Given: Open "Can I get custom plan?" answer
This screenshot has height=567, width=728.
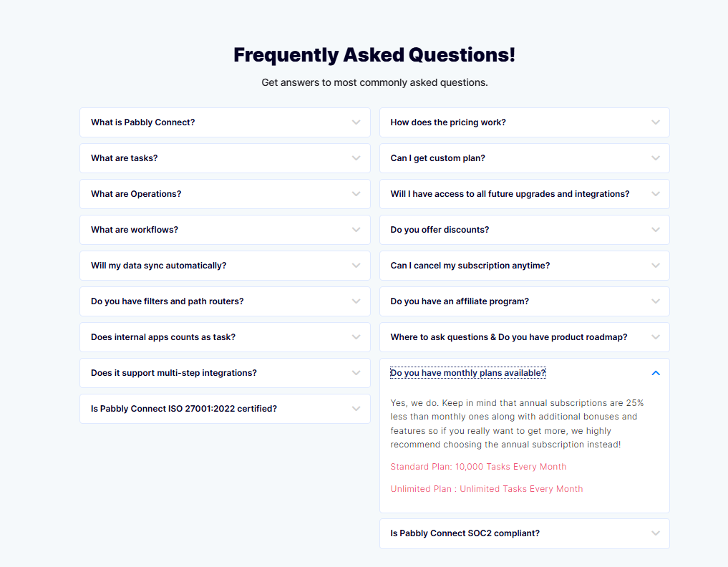Looking at the screenshot, I should 437,158.
